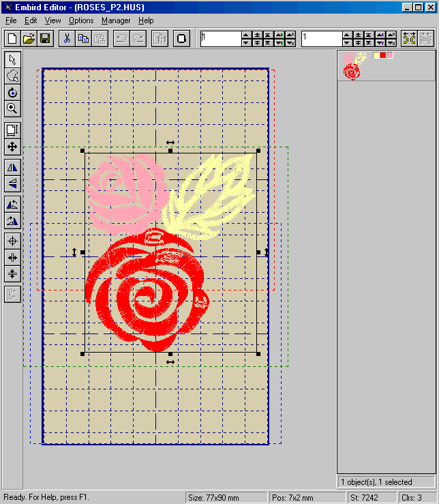This screenshot has height=504, width=439.
Task: Pick the red thread color swatch
Action: coord(382,55)
